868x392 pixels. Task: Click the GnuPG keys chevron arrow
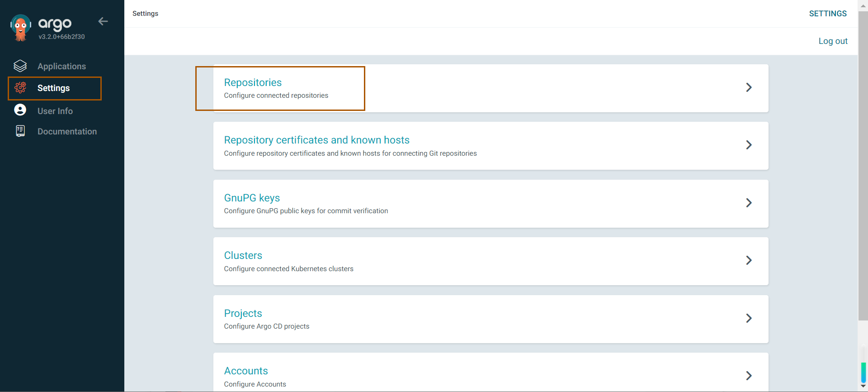point(749,203)
